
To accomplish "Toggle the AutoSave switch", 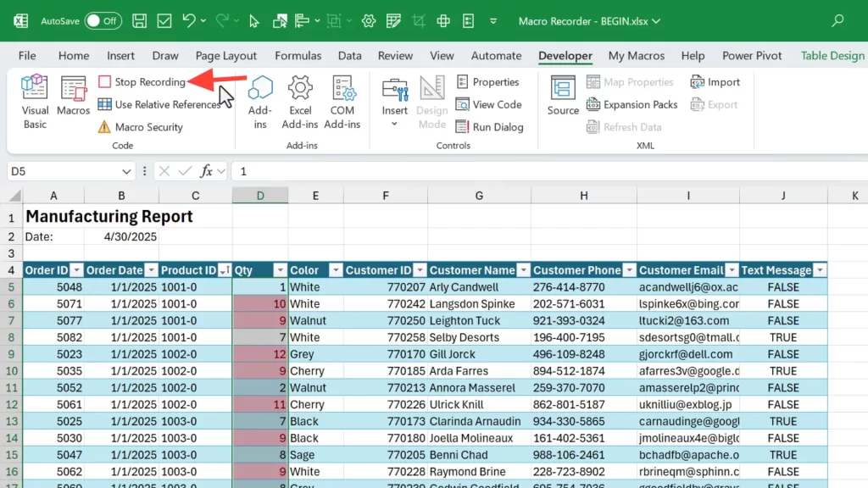I will coord(102,20).
